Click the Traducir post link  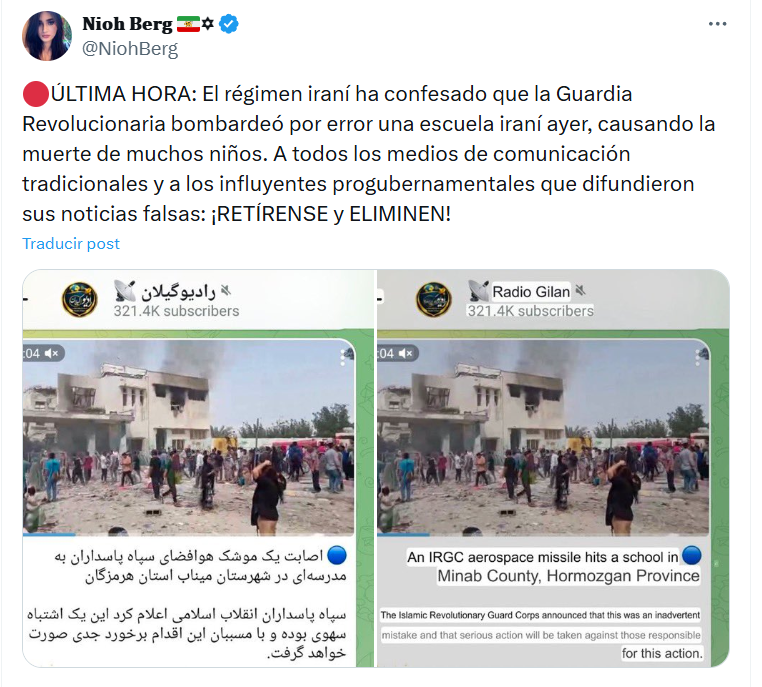(x=71, y=243)
